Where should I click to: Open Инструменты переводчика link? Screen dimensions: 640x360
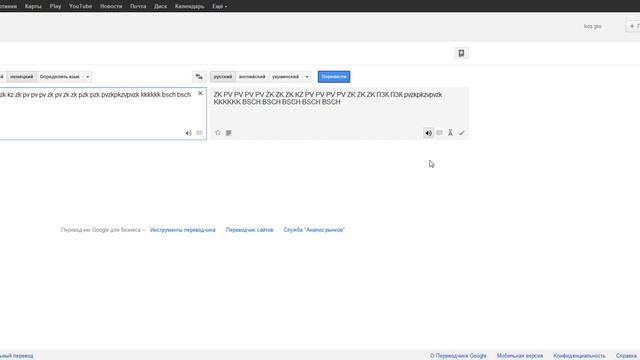(x=182, y=230)
